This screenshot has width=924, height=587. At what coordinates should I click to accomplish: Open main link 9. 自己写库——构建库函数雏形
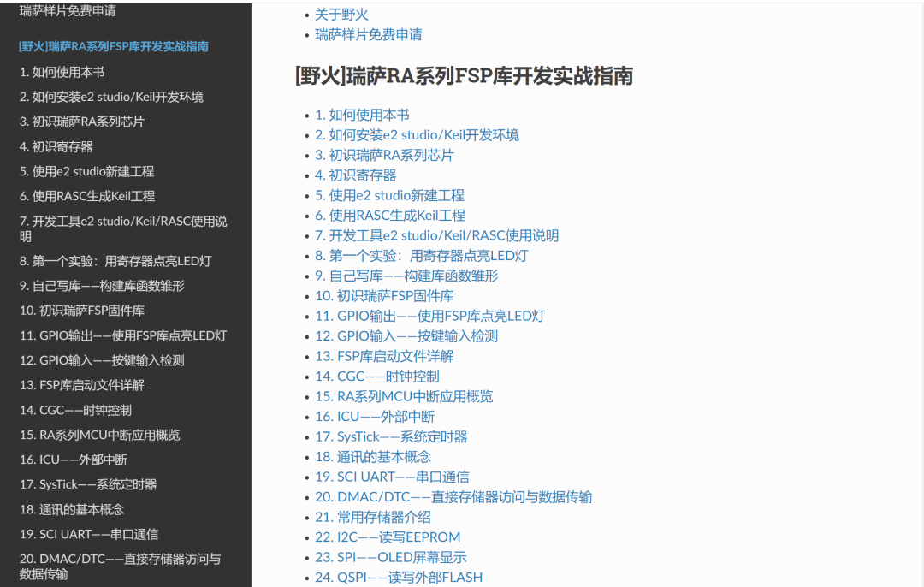pos(406,276)
